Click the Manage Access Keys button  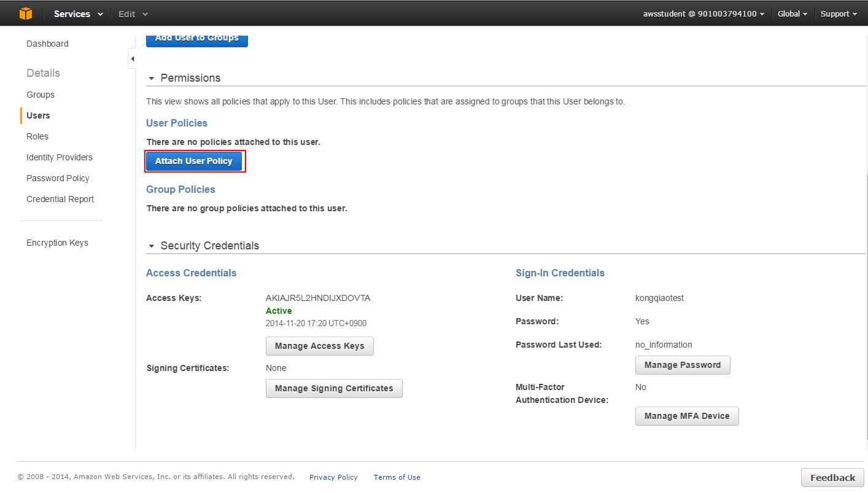[319, 346]
